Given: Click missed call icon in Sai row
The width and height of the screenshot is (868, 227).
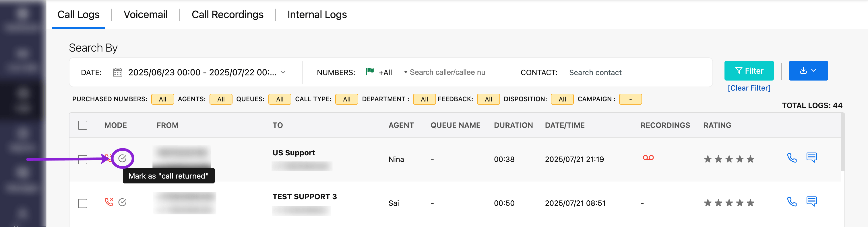Looking at the screenshot, I should [108, 202].
